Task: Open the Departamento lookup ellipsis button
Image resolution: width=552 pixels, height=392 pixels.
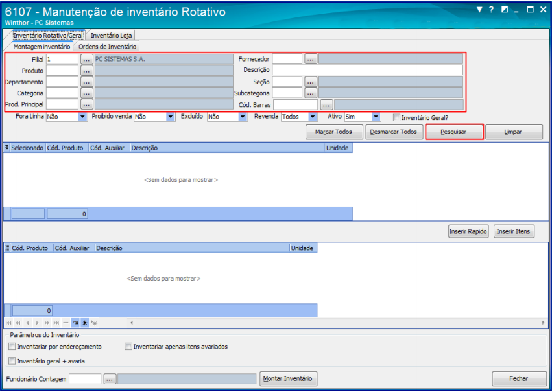Action: tap(87, 82)
